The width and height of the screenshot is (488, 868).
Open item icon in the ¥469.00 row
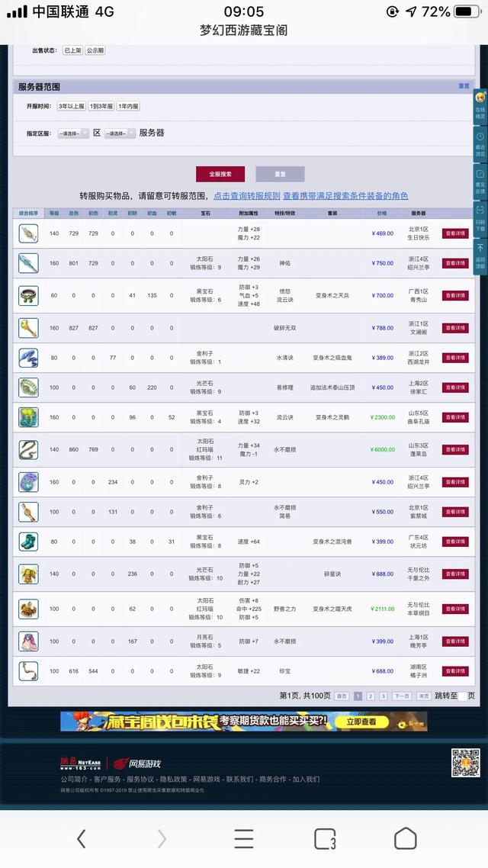tap(28, 233)
